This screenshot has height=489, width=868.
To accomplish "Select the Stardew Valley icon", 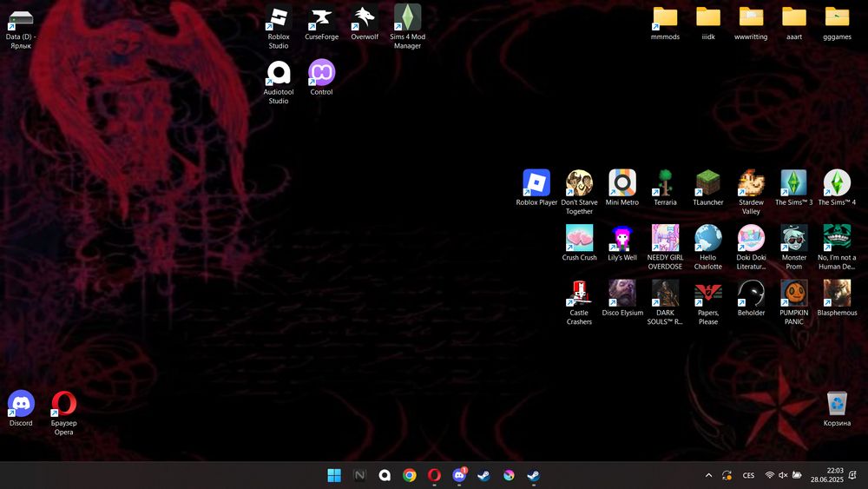I will pos(751,194).
